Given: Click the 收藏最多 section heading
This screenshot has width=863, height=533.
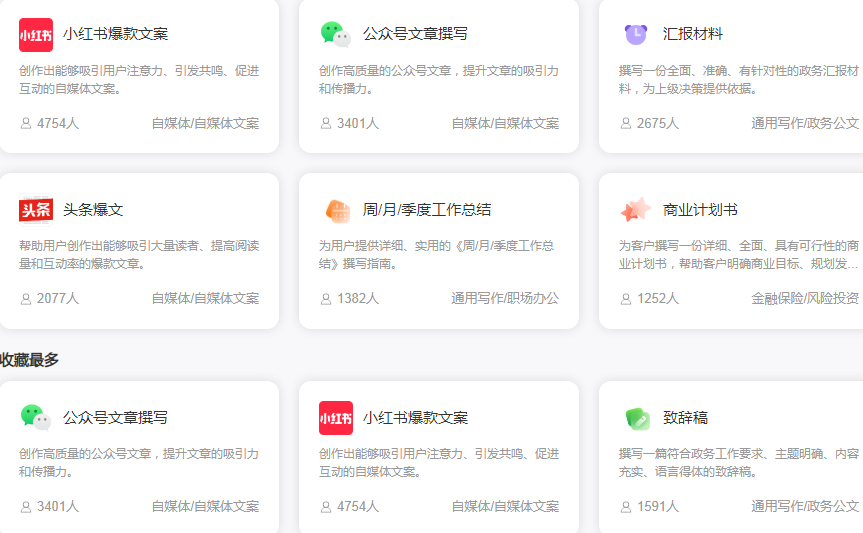Looking at the screenshot, I should click(x=30, y=359).
